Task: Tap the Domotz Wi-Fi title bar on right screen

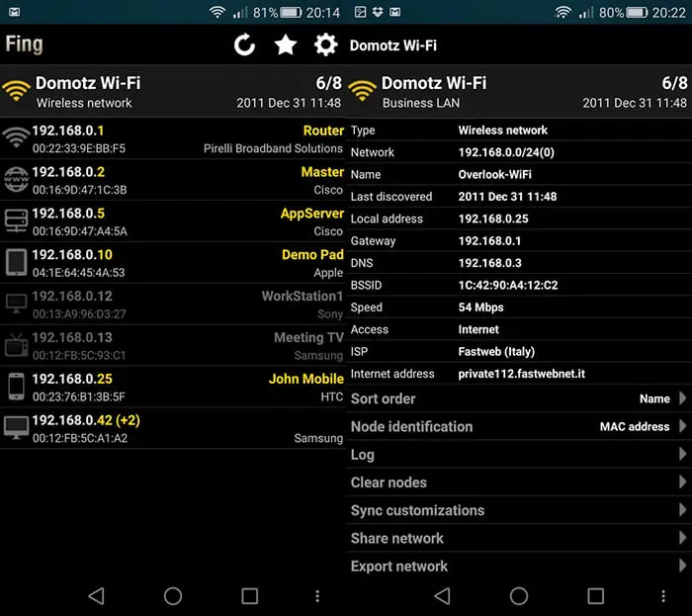Action: click(393, 45)
